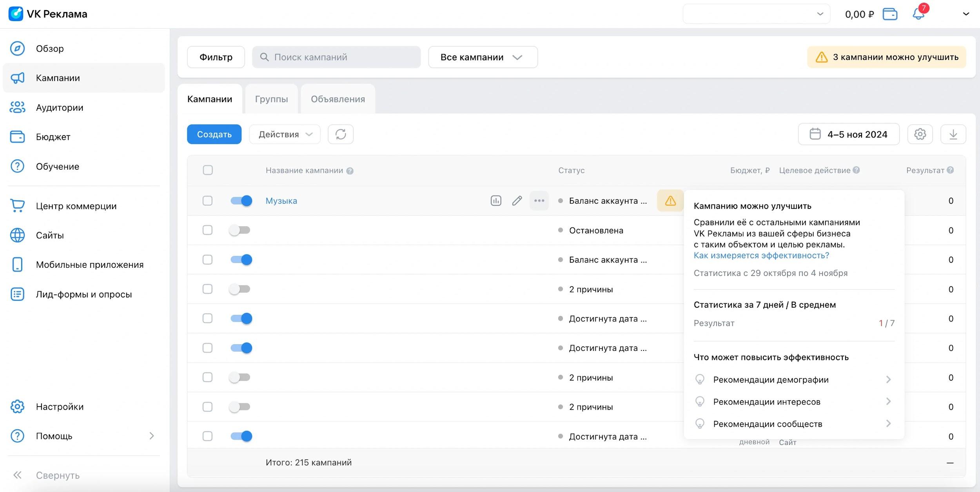Follow the Как измеряется эффективность? link
This screenshot has width=980, height=492.
(761, 256)
